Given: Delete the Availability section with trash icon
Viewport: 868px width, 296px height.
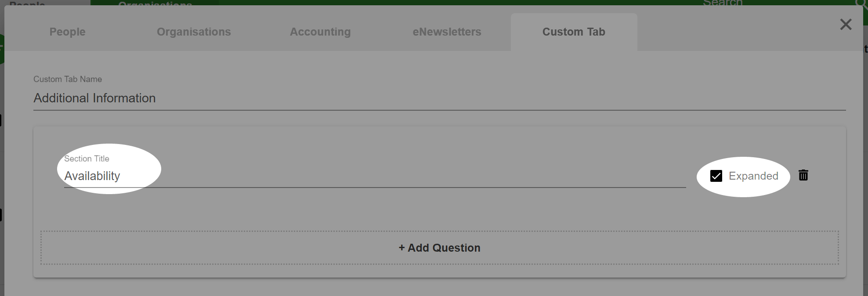Looking at the screenshot, I should pos(803,175).
